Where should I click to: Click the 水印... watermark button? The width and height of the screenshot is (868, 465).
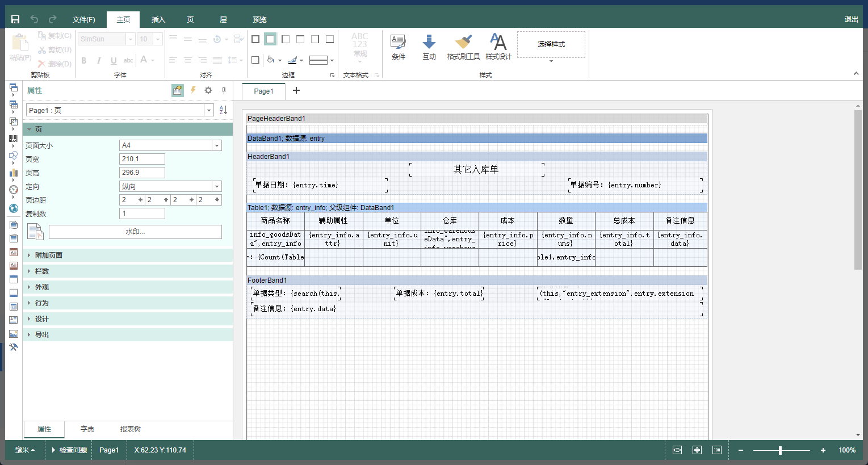pyautogui.click(x=135, y=232)
